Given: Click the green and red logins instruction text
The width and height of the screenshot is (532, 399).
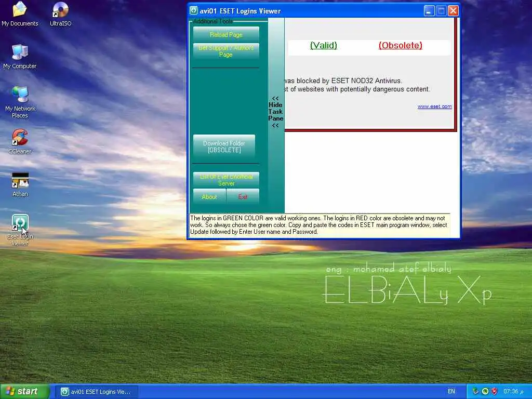Looking at the screenshot, I should (x=320, y=225).
